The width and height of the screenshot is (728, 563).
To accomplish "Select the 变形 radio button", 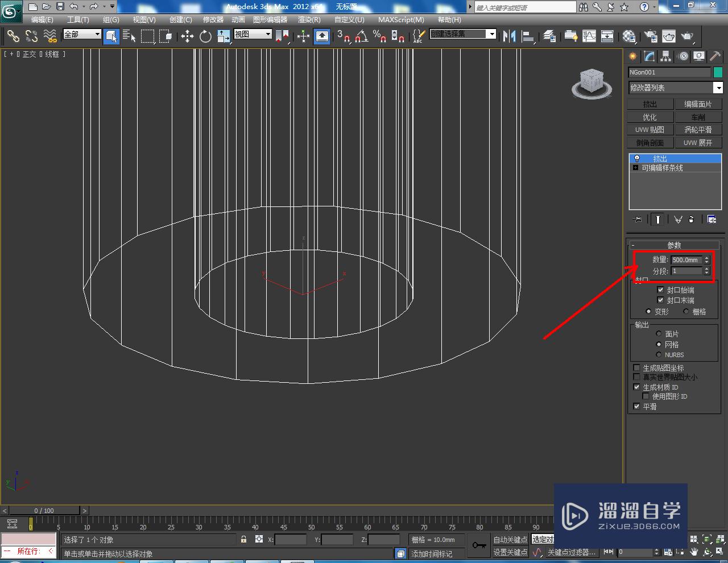I will (x=648, y=312).
